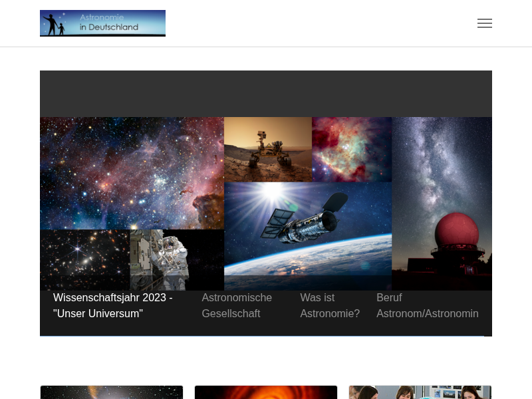
Task: Open the orange glowing disk article card
Action: (x=266, y=392)
